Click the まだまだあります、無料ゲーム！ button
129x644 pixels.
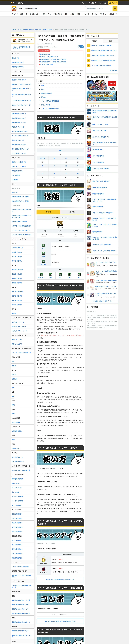coord(102,301)
